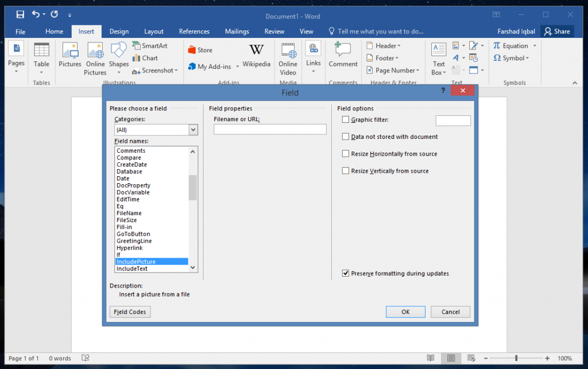Switch to the Mailings tab
The image size is (588, 369).
tap(237, 32)
